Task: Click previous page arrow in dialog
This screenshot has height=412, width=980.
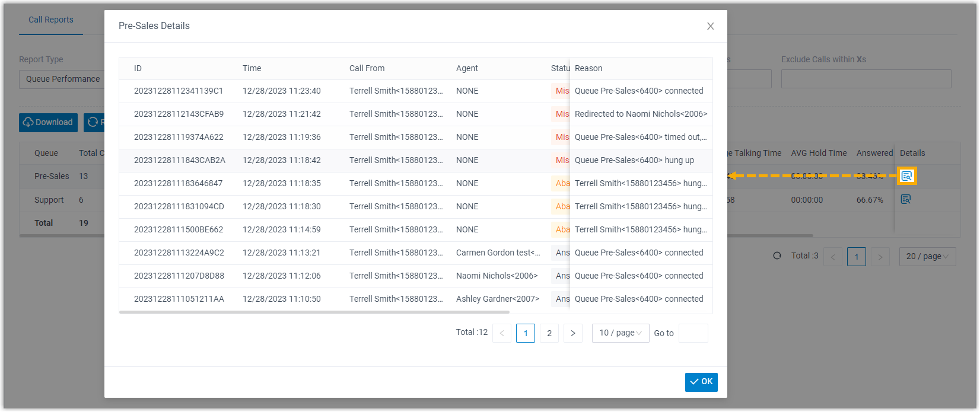Action: click(x=502, y=333)
